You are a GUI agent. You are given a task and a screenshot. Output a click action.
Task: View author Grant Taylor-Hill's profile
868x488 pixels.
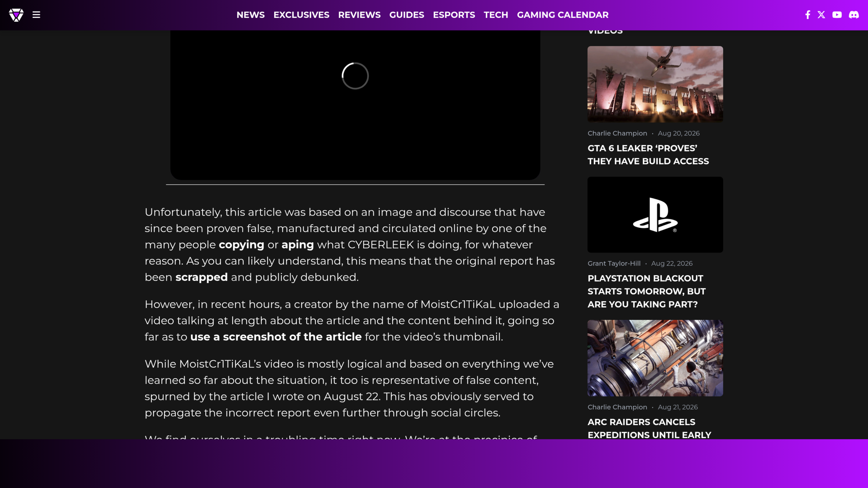pyautogui.click(x=614, y=263)
